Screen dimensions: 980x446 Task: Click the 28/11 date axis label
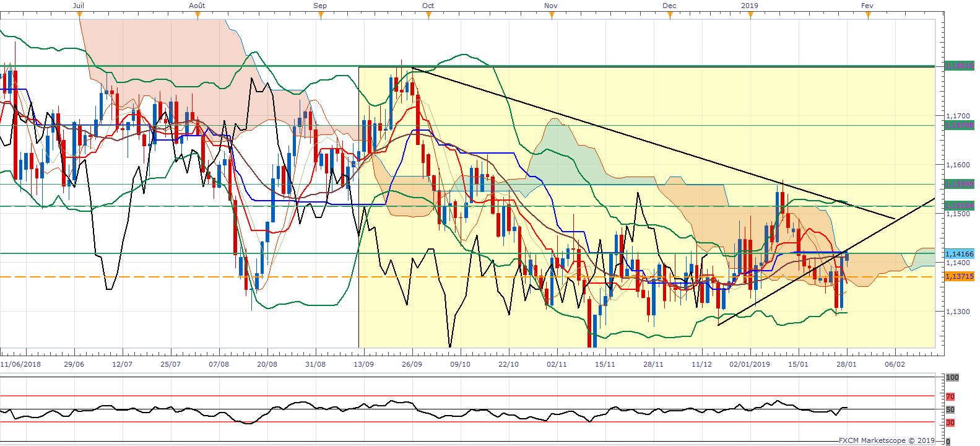pyautogui.click(x=653, y=364)
